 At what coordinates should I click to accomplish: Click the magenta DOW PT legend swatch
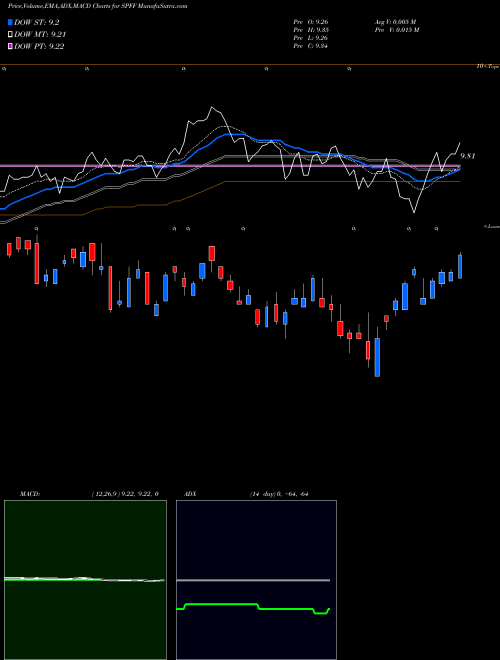click(x=10, y=46)
